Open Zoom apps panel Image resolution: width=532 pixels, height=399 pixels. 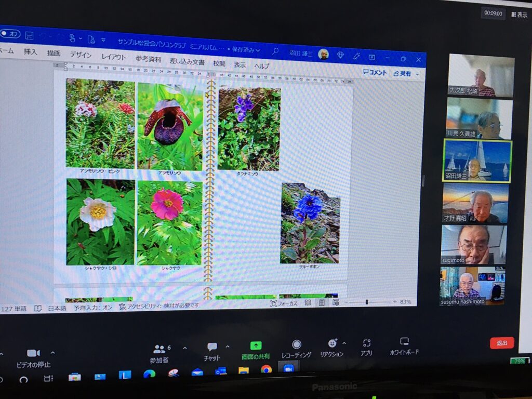[366, 347]
